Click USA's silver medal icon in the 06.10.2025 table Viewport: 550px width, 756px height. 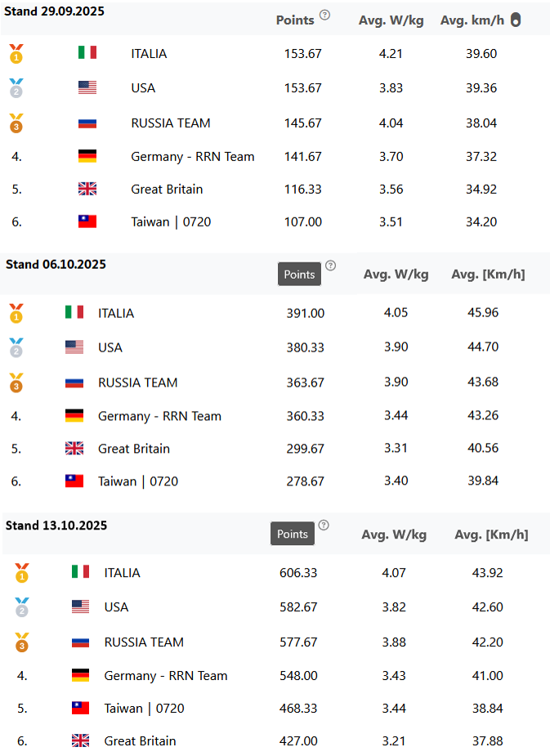click(x=16, y=347)
